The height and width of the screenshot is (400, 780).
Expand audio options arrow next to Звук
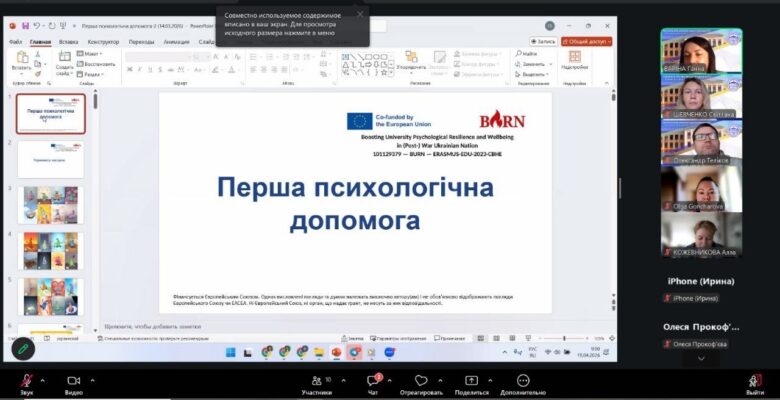tap(44, 378)
